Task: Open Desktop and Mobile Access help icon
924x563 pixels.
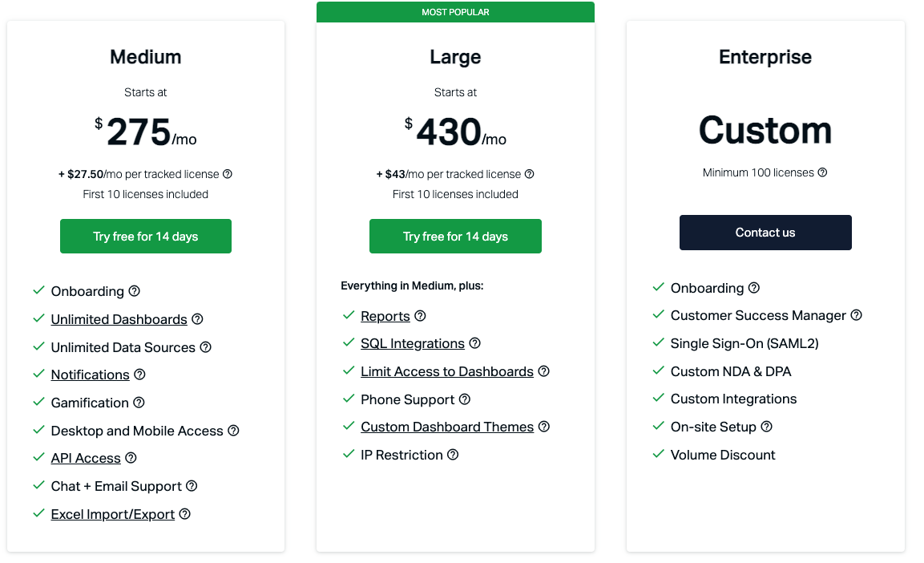Action: pos(233,430)
